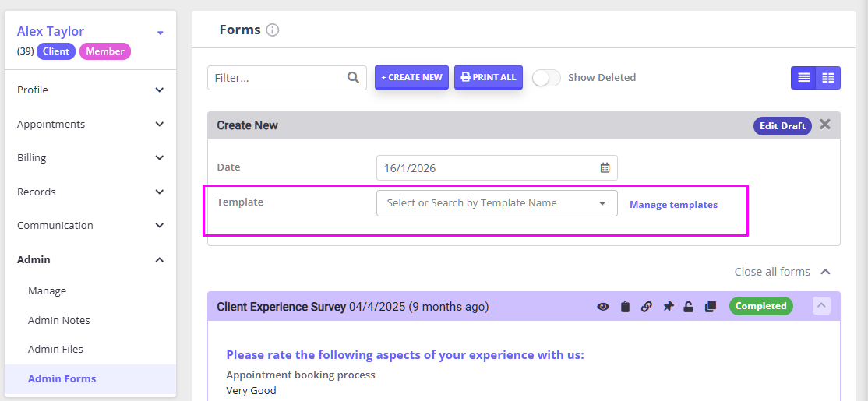This screenshot has height=401, width=868.
Task: Click the magnifier icon in Filter box
Action: coord(353,77)
